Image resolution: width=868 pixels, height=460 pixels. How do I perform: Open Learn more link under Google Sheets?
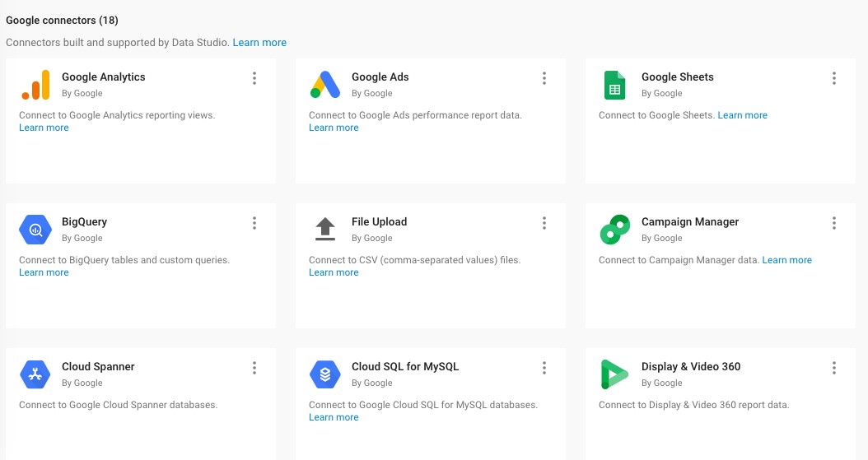742,115
